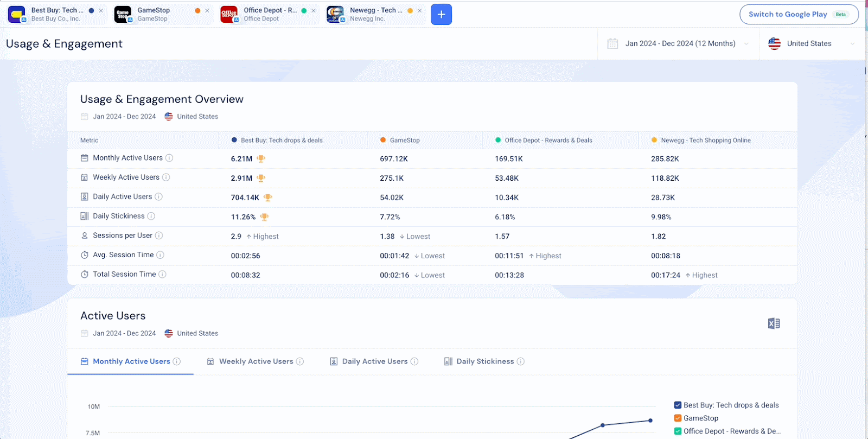Show info for Avg. Session Time metric

tap(160, 255)
